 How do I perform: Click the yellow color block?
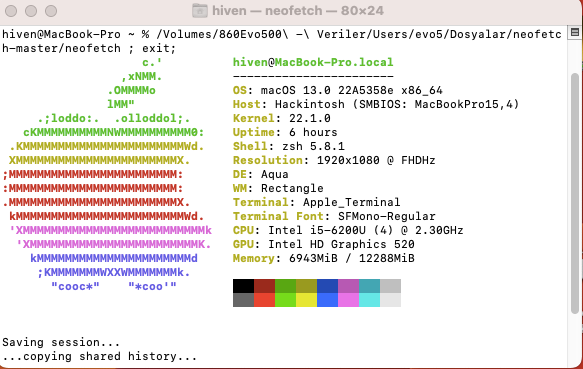tap(306, 300)
